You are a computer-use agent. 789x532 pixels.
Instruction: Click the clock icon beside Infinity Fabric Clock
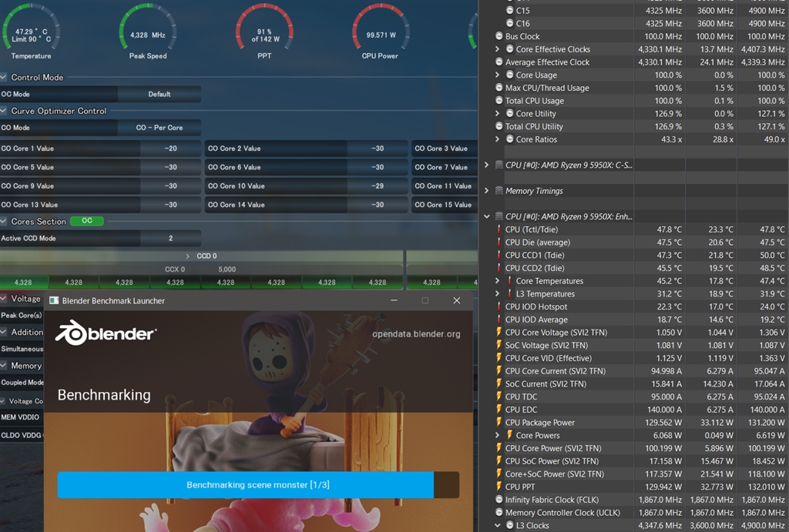coord(499,500)
